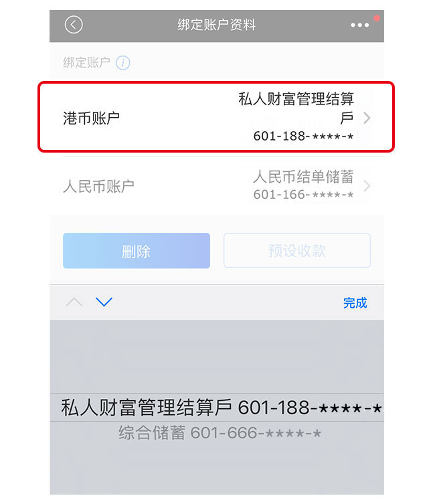
Task: Tap the 预设收款 button
Action: tap(297, 250)
